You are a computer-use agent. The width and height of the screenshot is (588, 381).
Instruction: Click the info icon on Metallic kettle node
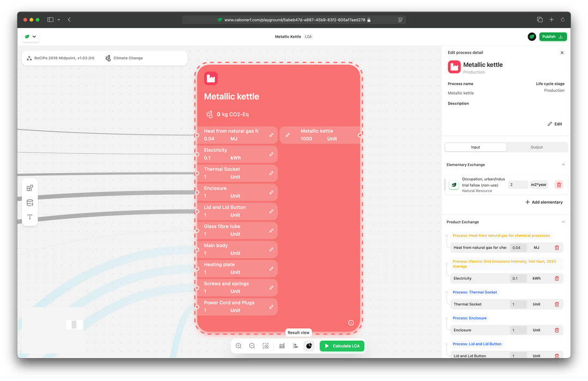click(x=351, y=323)
